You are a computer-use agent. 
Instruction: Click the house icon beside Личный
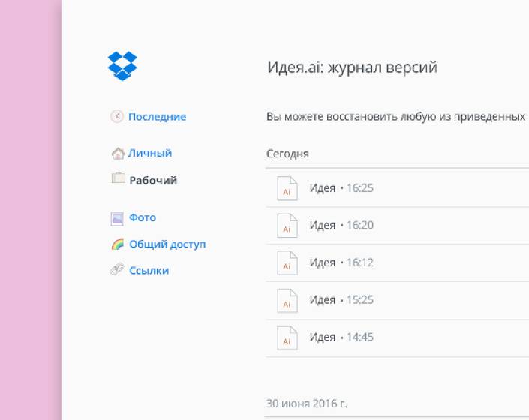118,153
